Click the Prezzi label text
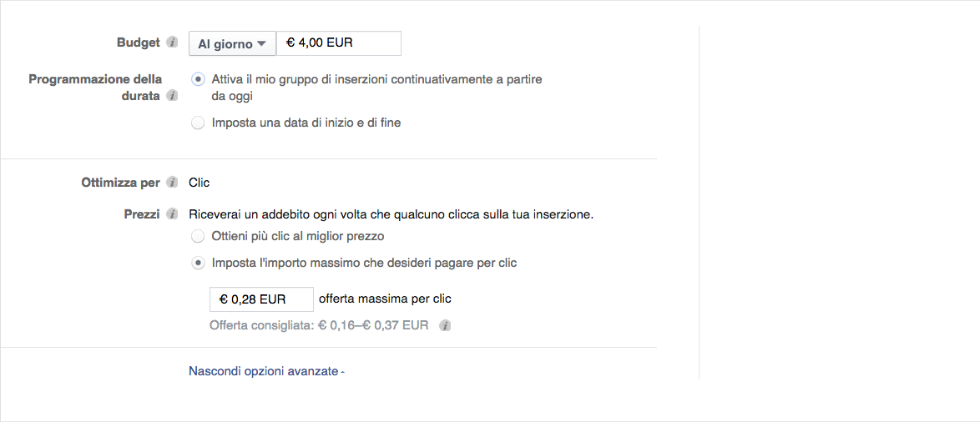 coord(142,214)
